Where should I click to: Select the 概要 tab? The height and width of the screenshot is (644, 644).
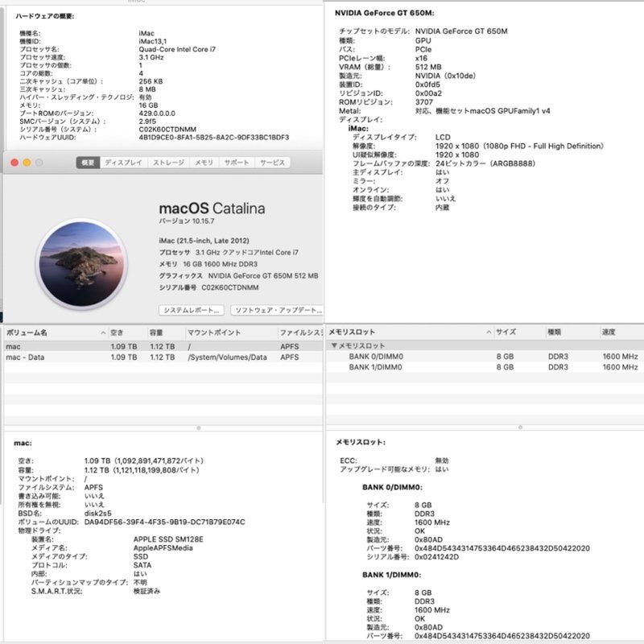88,163
